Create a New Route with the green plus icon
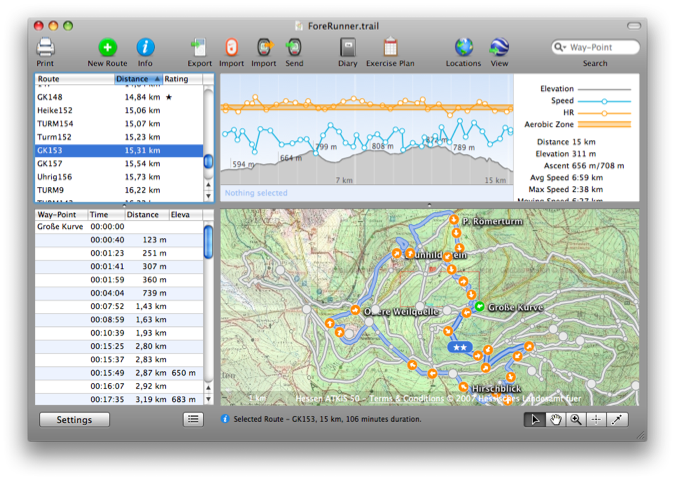675x480 pixels. (x=107, y=47)
